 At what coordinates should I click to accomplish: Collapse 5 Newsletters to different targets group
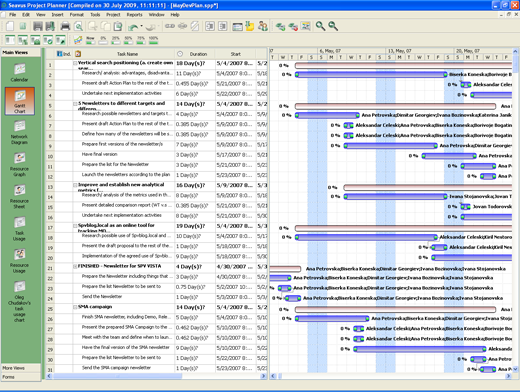75,104
